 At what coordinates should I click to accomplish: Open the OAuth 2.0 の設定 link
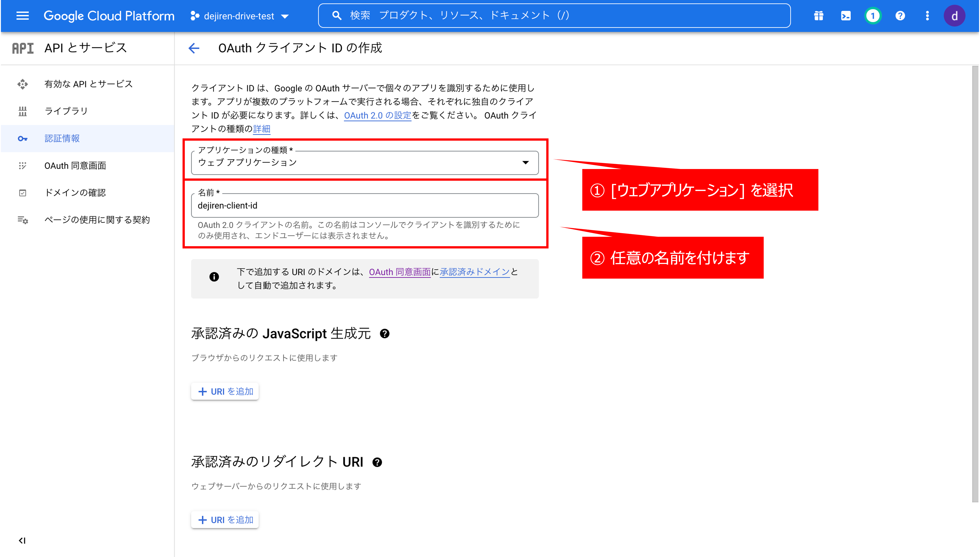tap(377, 115)
